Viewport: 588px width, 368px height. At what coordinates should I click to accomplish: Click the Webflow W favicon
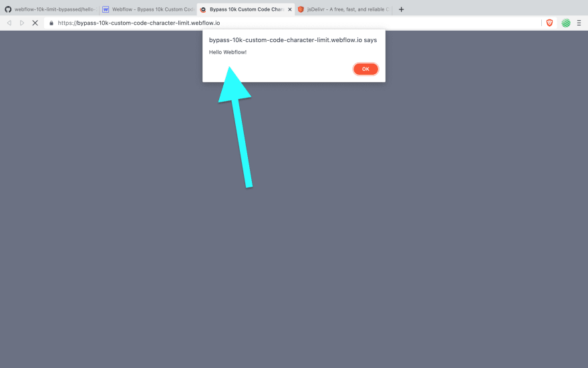coord(106,9)
